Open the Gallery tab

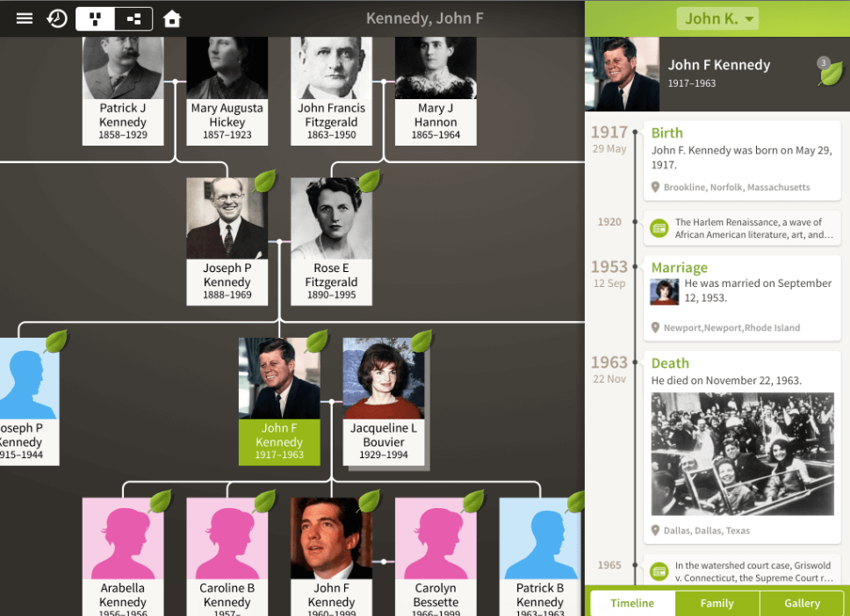point(802,604)
